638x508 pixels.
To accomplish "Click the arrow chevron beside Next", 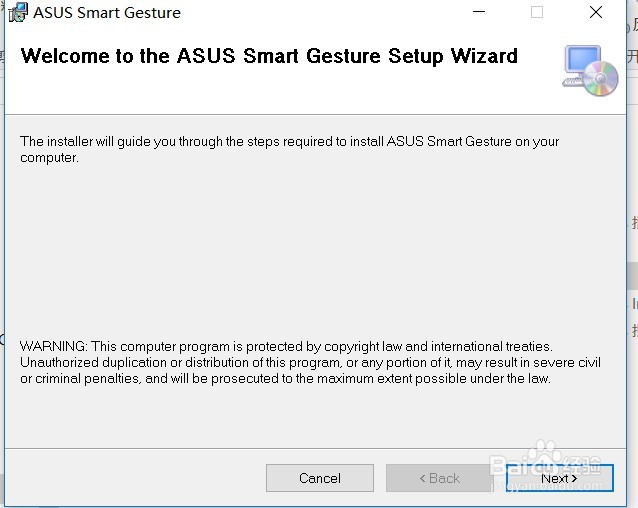I will coord(574,479).
